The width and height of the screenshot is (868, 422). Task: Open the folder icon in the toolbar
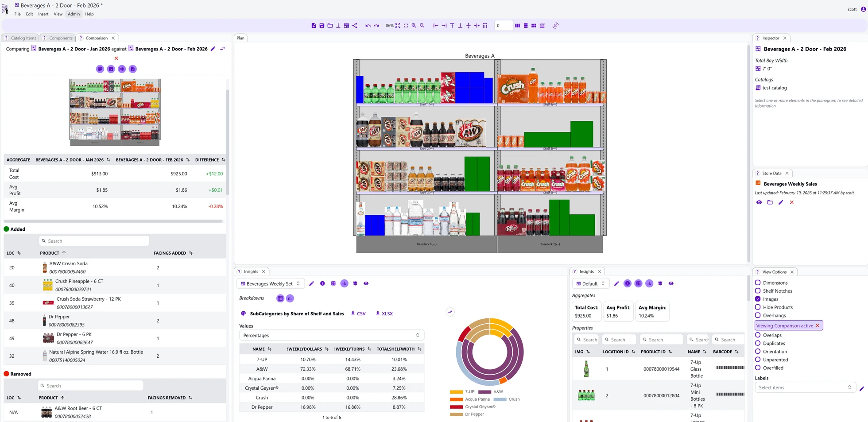pos(330,26)
